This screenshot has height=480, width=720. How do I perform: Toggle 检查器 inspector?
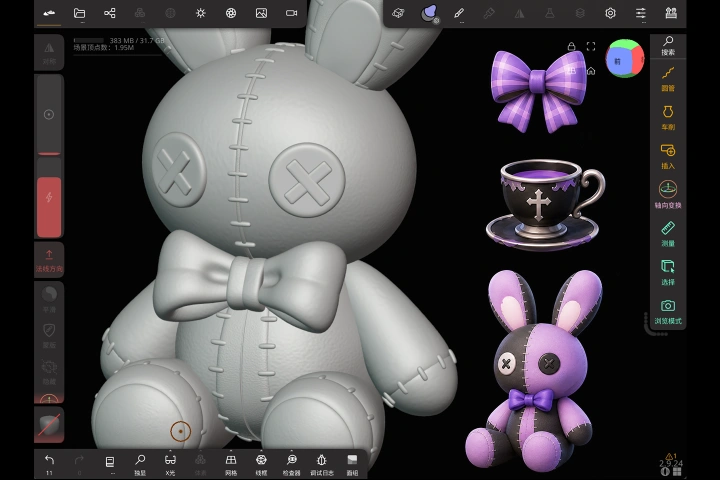pos(292,464)
